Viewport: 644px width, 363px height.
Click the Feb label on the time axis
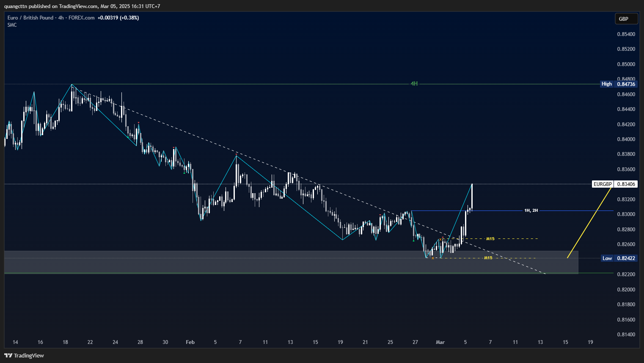click(x=190, y=342)
